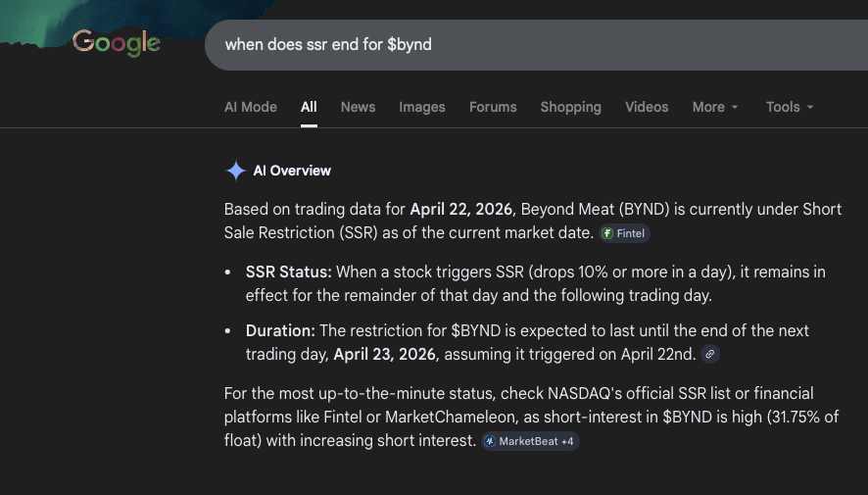Click the bold April 23, 2026 date
The width and height of the screenshot is (868, 495).
tap(384, 355)
